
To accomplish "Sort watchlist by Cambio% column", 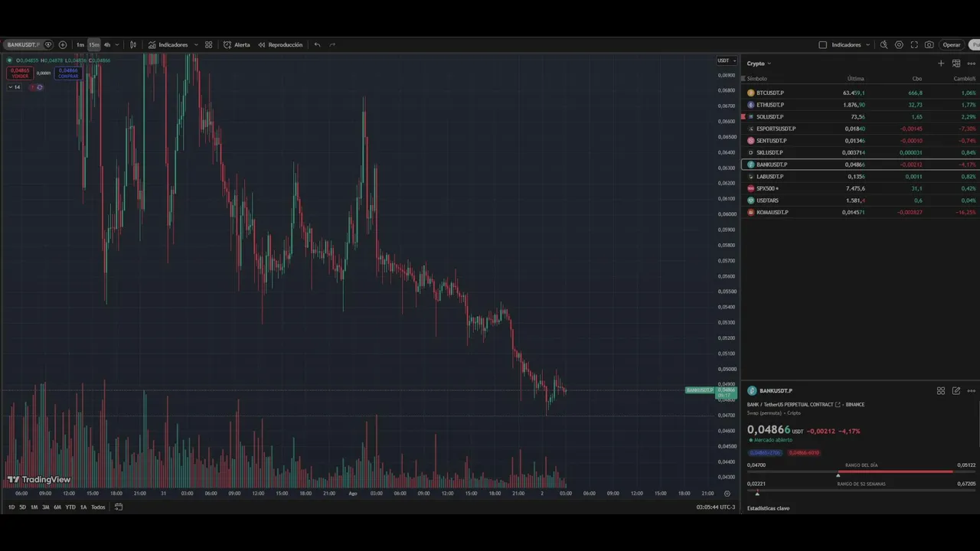I will click(965, 79).
